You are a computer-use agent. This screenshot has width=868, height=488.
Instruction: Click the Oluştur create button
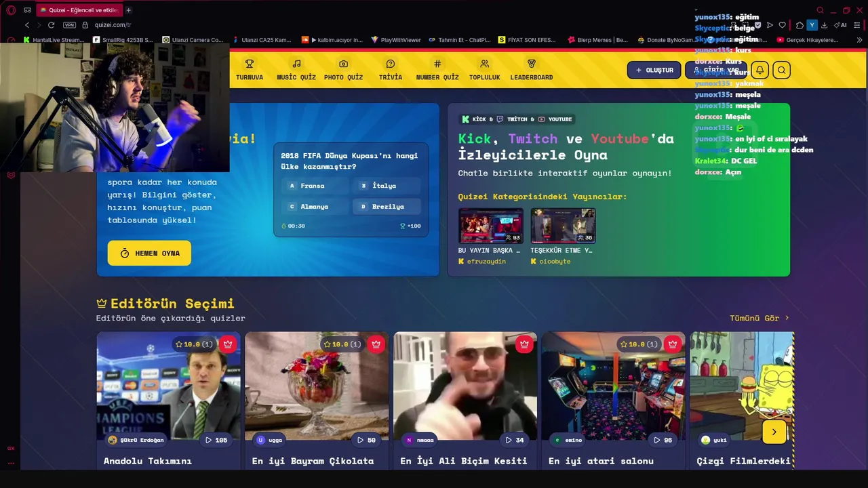point(654,70)
